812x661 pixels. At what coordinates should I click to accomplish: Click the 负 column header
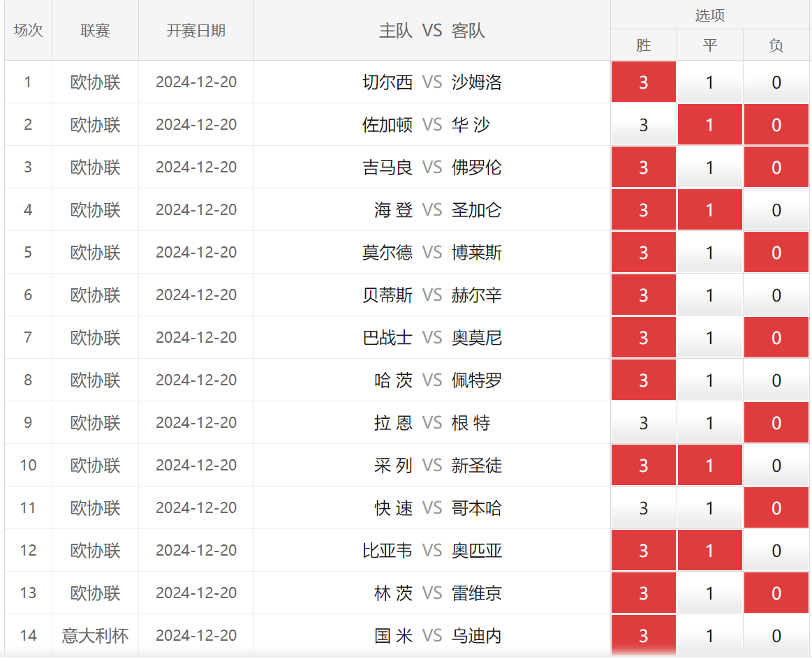coord(776,45)
